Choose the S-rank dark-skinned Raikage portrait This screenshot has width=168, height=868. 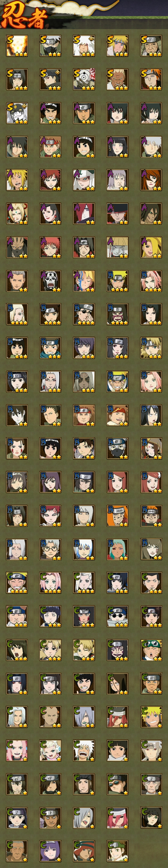tap(117, 79)
